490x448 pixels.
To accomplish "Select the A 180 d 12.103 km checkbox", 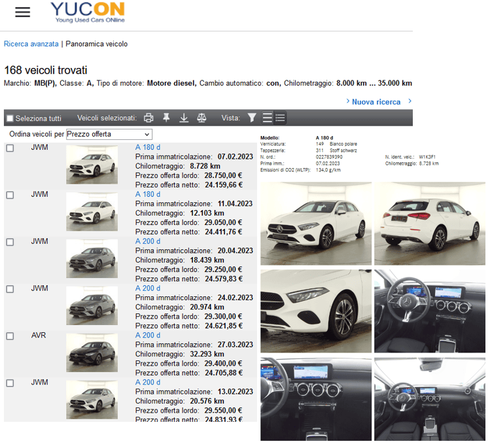I will click(10, 196).
